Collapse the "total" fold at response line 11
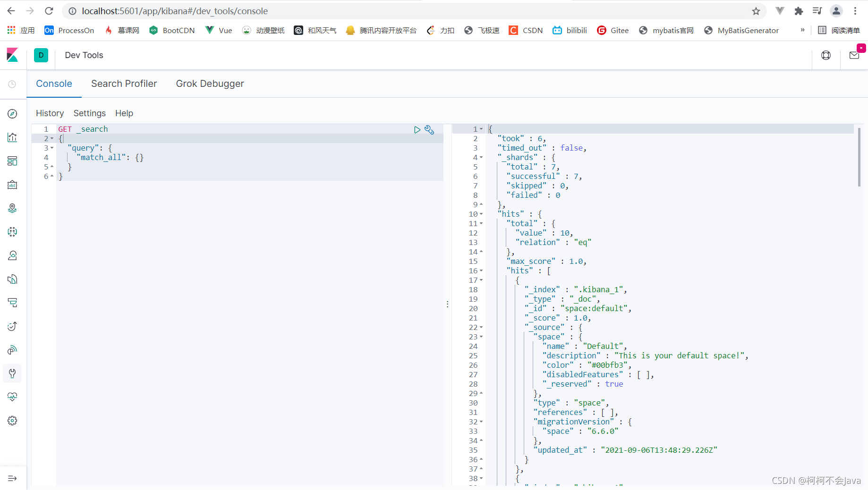The height and width of the screenshot is (490, 868). [481, 224]
